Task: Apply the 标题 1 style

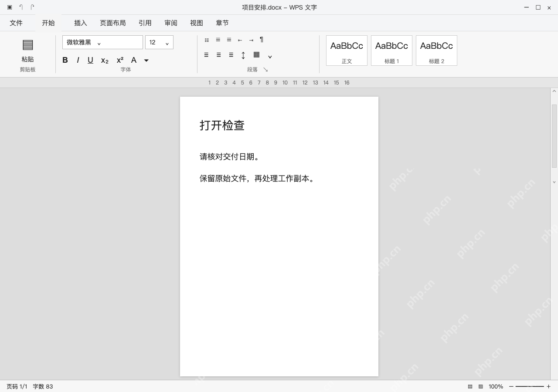Action: click(391, 51)
